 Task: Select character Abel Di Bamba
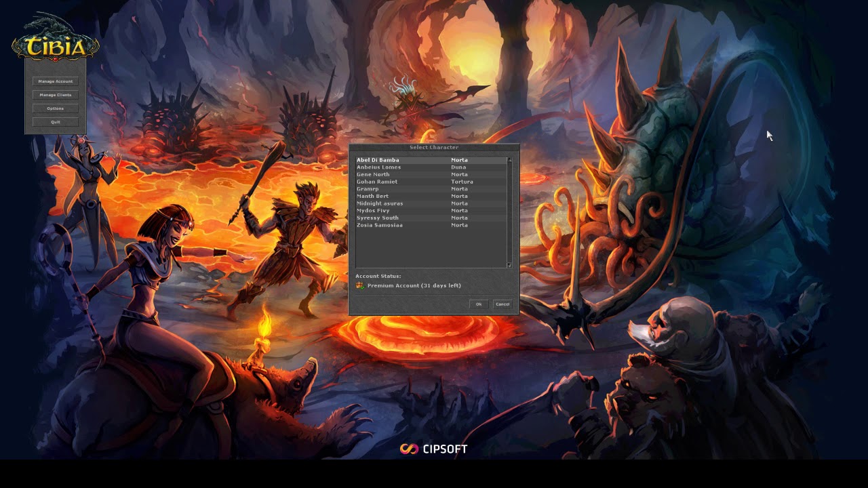pyautogui.click(x=431, y=160)
